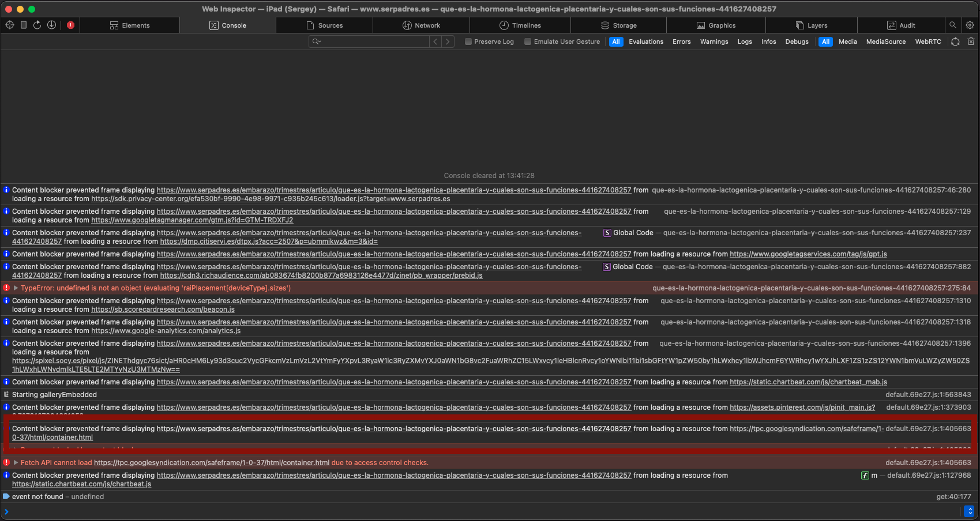
Task: Open source location get:40:177
Action: pyautogui.click(x=952, y=497)
